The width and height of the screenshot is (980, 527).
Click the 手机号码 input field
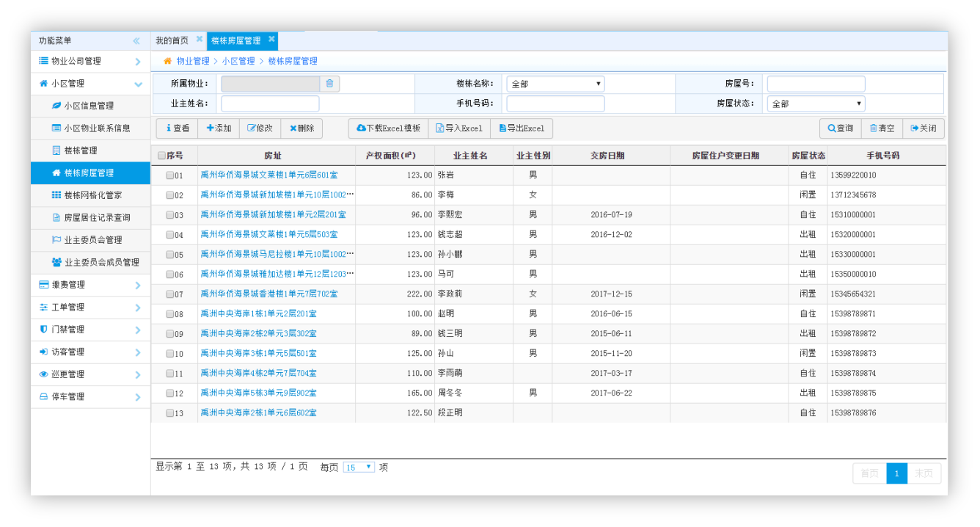(x=555, y=103)
